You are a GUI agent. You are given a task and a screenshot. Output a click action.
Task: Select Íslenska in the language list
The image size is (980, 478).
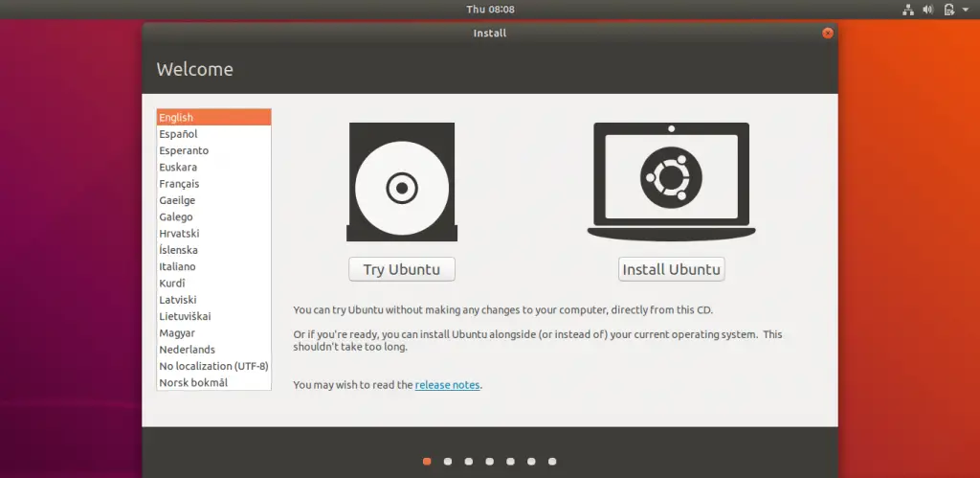tap(213, 250)
